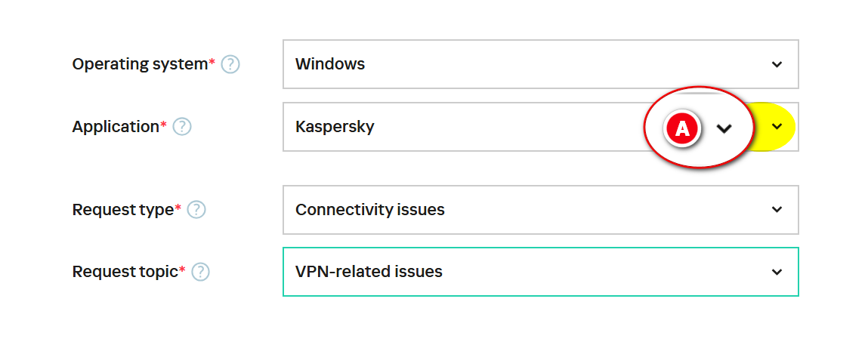Click the Request type label
This screenshot has height=345, width=868.
click(x=123, y=210)
